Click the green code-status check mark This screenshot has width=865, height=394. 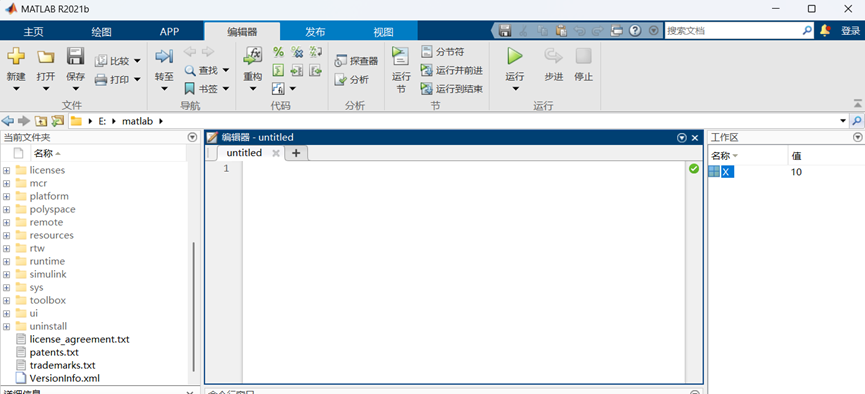tap(694, 169)
